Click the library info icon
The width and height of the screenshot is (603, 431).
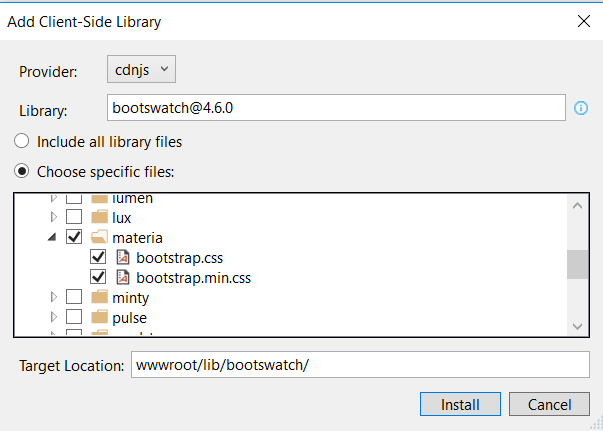[581, 108]
